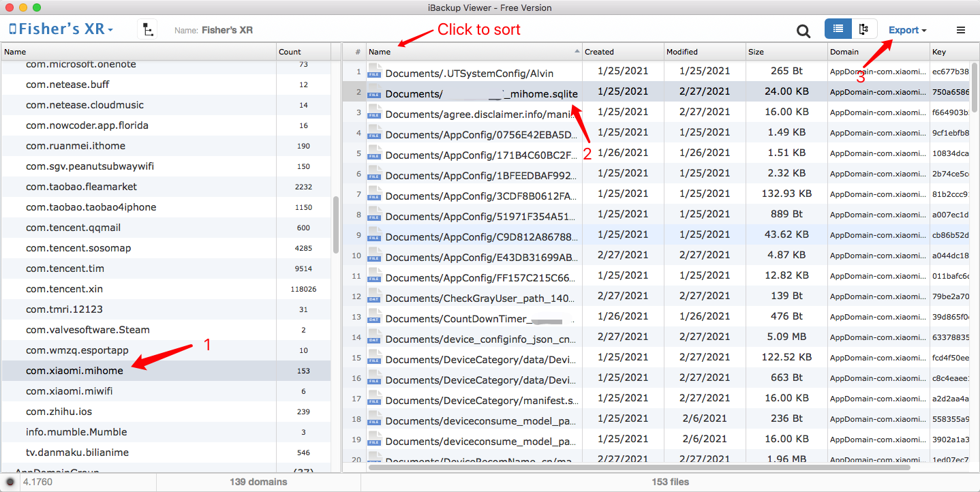The image size is (980, 492).
Task: Click the file list vertical scrollbar
Action: pyautogui.click(x=975, y=86)
